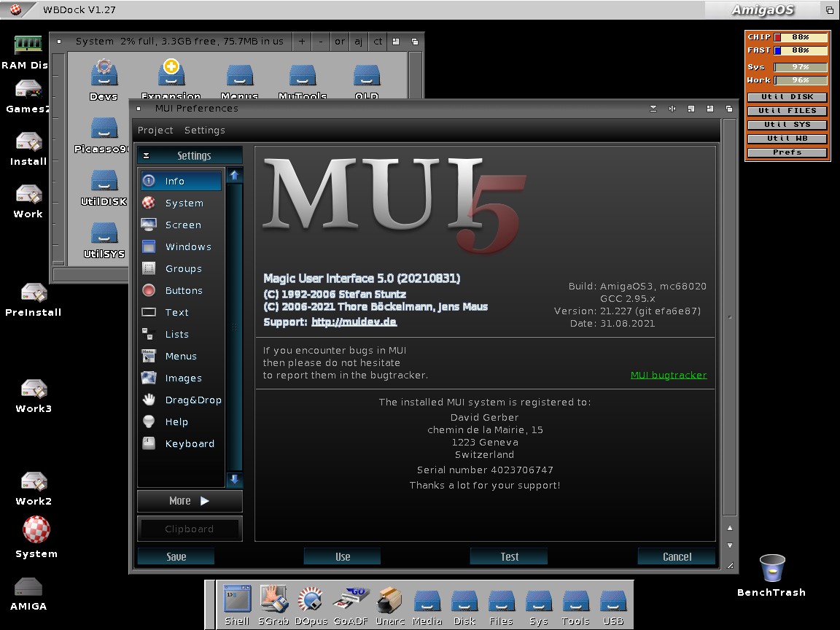Click the Prefs button in the panel
840x630 pixels.
pyautogui.click(x=787, y=152)
